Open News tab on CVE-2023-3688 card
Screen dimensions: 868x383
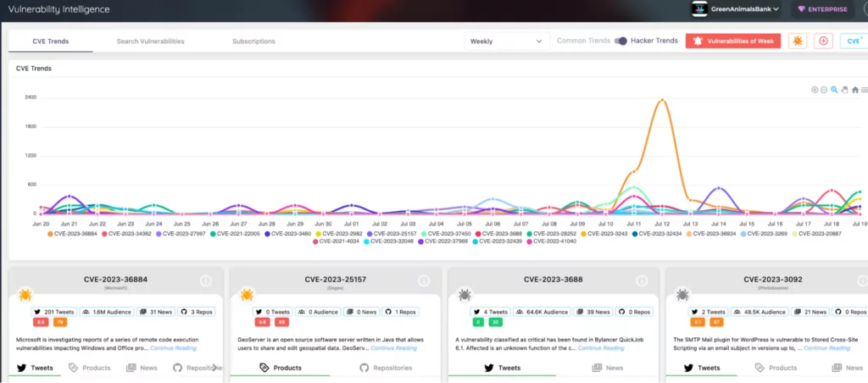pyautogui.click(x=608, y=368)
